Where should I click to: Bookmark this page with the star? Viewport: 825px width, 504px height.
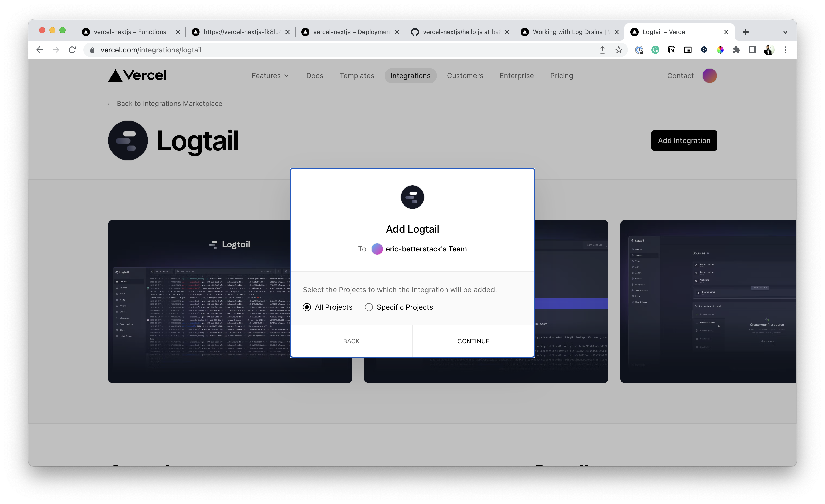[x=618, y=50]
